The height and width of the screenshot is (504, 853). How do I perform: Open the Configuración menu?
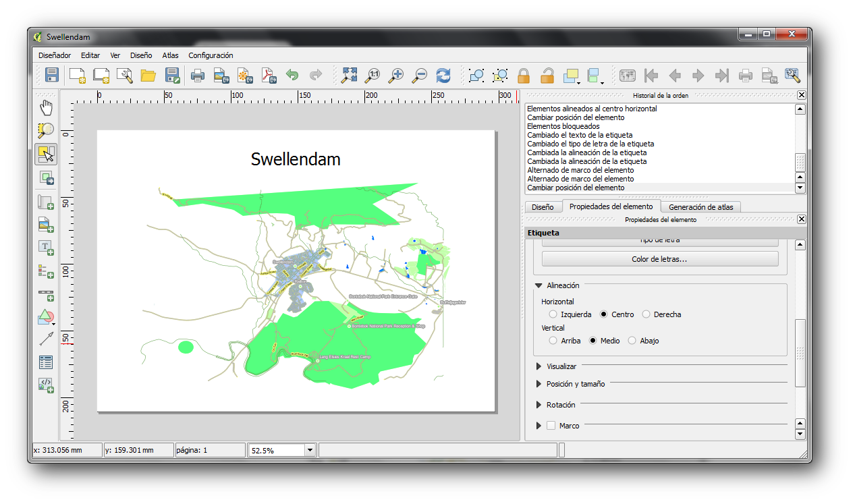tap(211, 55)
